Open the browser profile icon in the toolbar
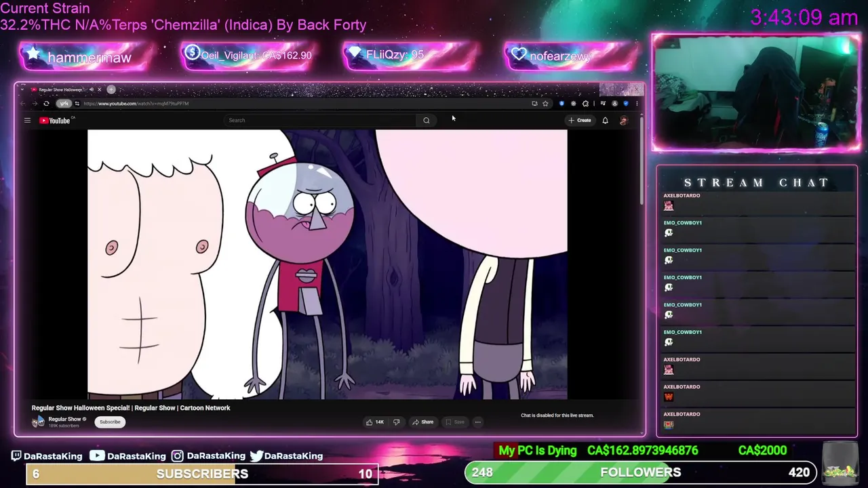The height and width of the screenshot is (488, 868). click(614, 104)
